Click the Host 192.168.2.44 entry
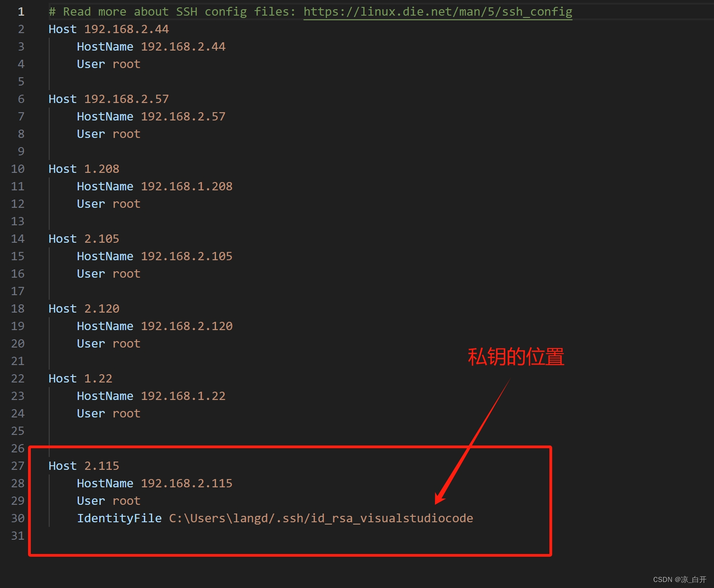 109,29
